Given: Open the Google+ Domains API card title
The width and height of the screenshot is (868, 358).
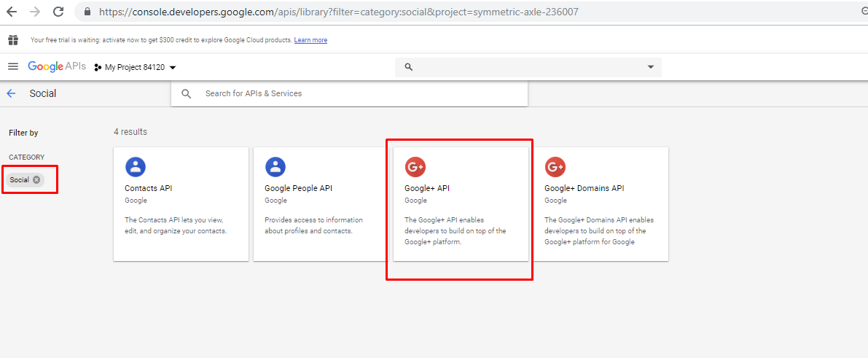Looking at the screenshot, I should coord(584,188).
